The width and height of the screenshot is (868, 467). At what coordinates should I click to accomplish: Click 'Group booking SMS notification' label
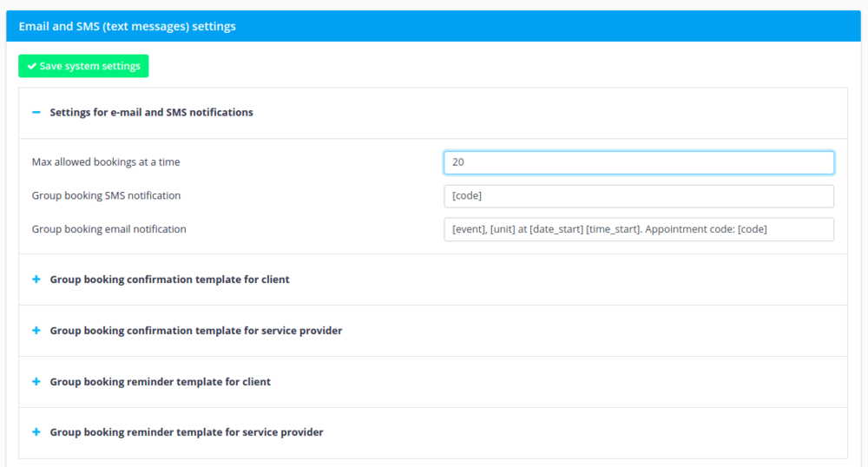click(x=106, y=196)
